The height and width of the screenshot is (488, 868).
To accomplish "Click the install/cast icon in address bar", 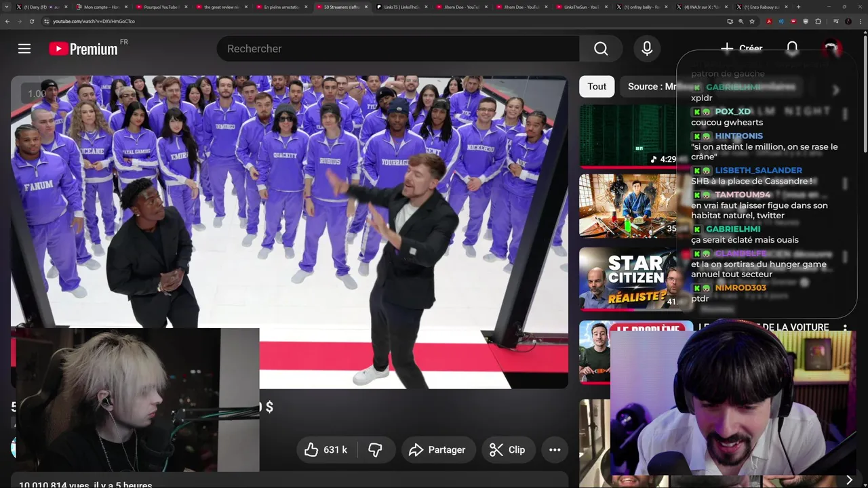I will tap(730, 21).
